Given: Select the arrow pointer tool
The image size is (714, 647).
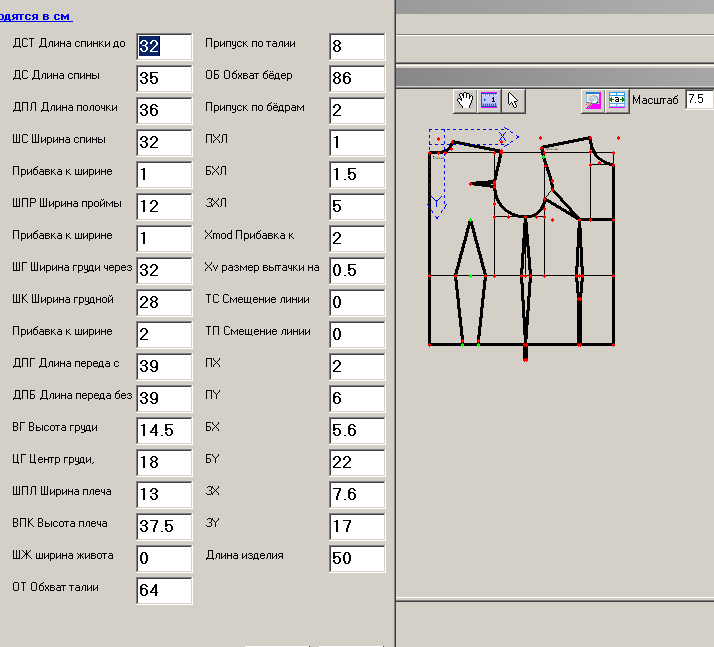Looking at the screenshot, I should point(513,100).
